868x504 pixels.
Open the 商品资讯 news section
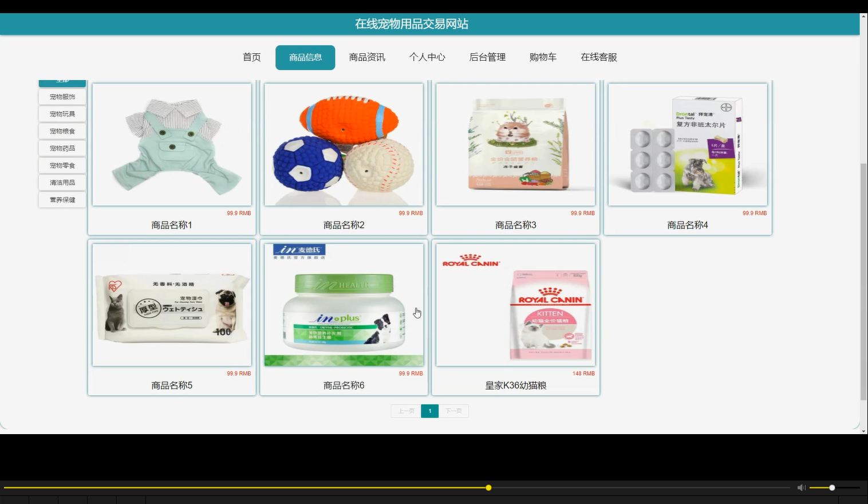(x=366, y=57)
